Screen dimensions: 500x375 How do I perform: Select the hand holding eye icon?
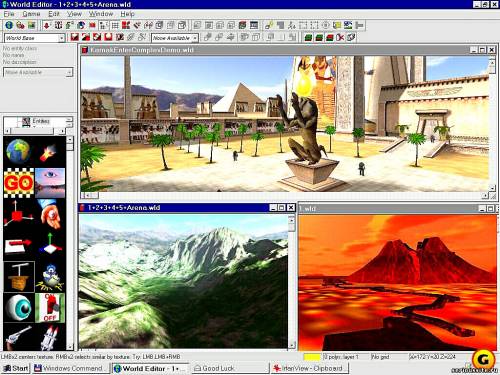[x=50, y=214]
